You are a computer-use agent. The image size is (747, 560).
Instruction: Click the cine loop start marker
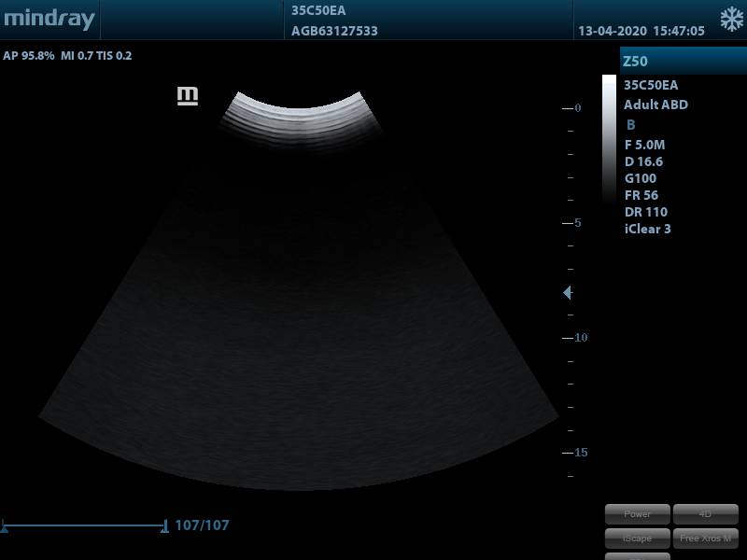click(4, 526)
